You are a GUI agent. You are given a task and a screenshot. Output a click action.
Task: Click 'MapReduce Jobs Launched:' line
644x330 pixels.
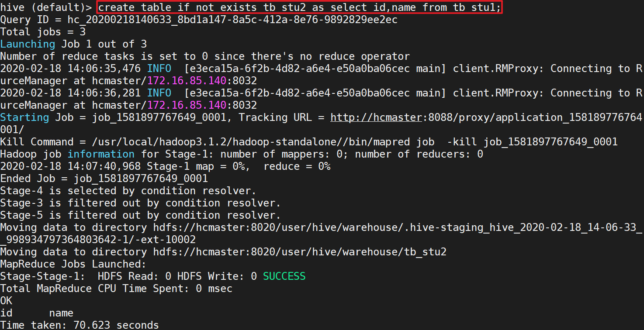pyautogui.click(x=73, y=264)
